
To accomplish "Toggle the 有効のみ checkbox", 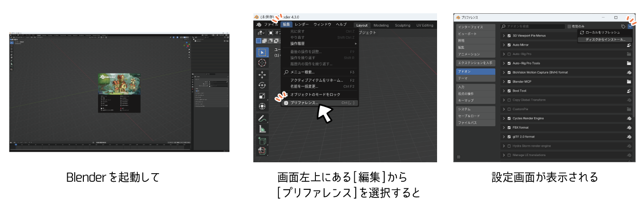I will tap(570, 27).
